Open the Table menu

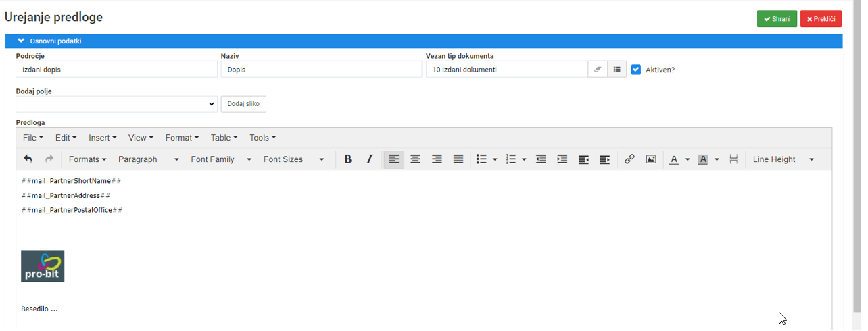pos(224,138)
